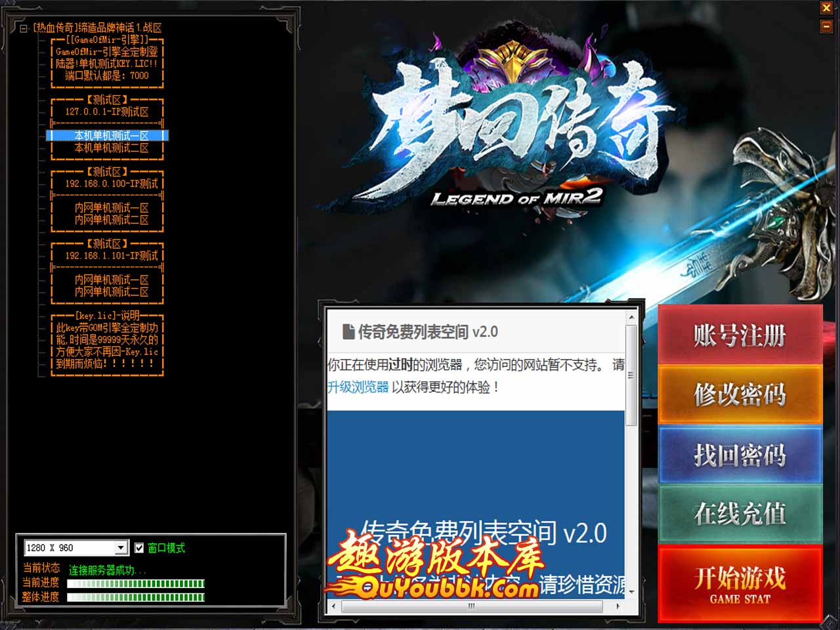Click the 192.168.1.101-IP测试 tree entry
The width and height of the screenshot is (840, 630).
click(x=111, y=256)
